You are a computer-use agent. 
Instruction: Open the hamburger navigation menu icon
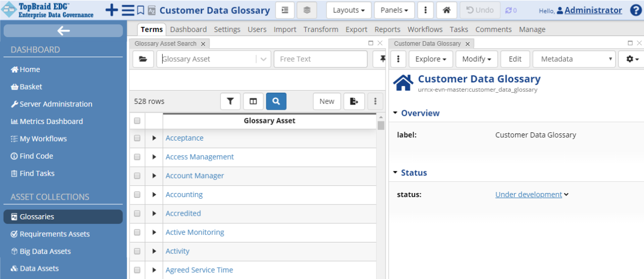tap(128, 10)
